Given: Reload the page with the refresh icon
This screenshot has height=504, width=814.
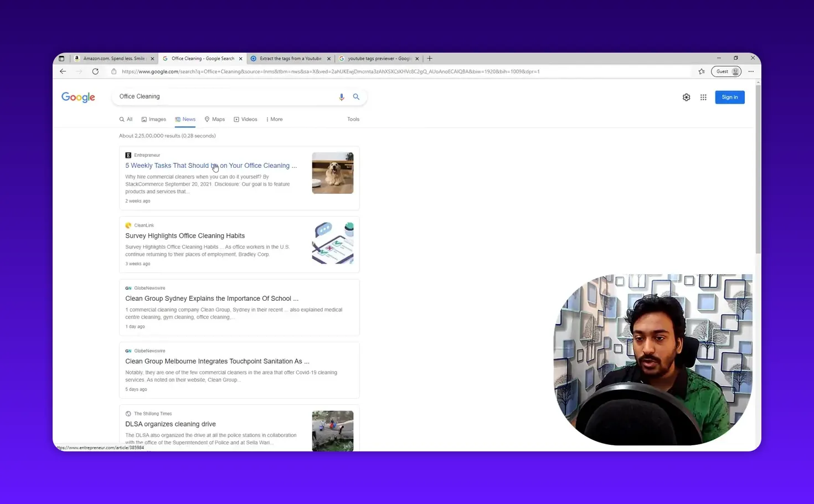Looking at the screenshot, I should pos(95,71).
